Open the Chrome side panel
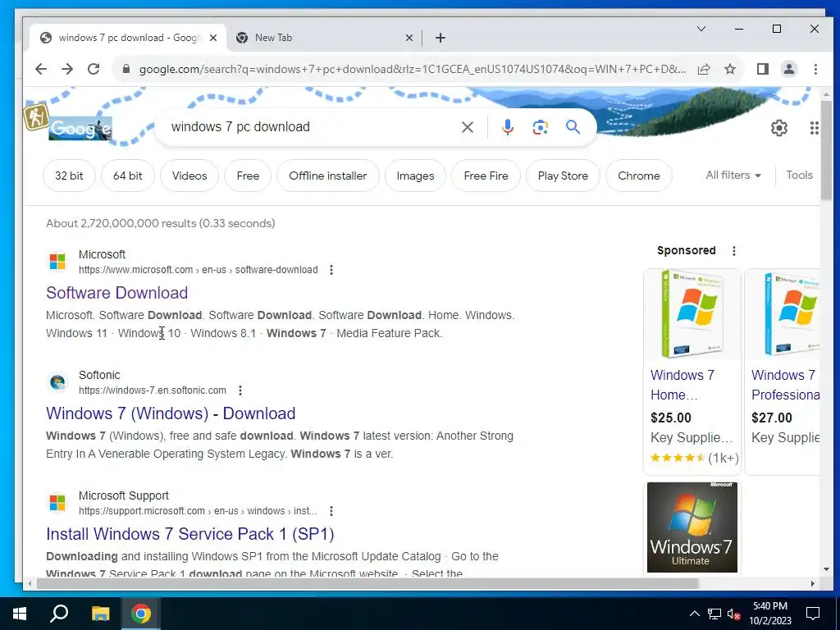 (762, 69)
